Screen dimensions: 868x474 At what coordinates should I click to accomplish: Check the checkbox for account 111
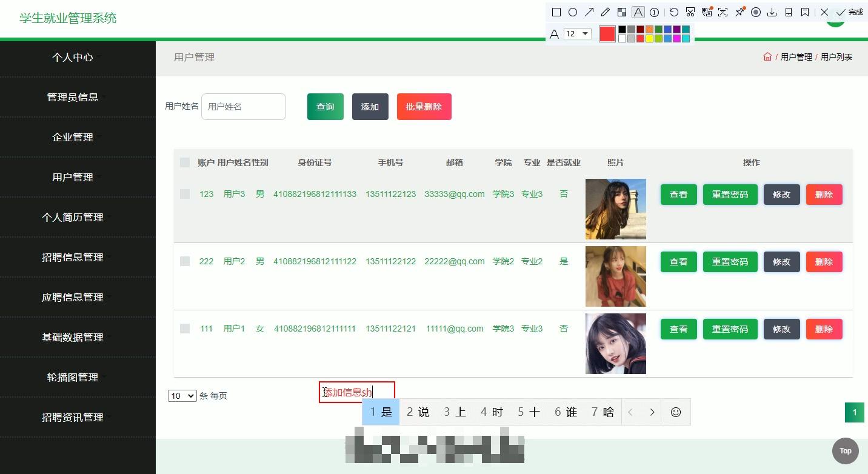click(x=185, y=329)
